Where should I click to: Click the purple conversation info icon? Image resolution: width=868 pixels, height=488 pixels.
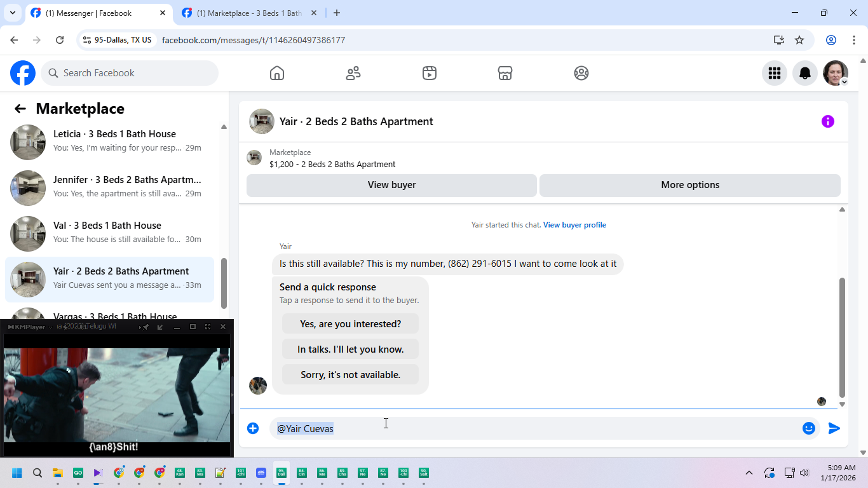click(x=828, y=121)
